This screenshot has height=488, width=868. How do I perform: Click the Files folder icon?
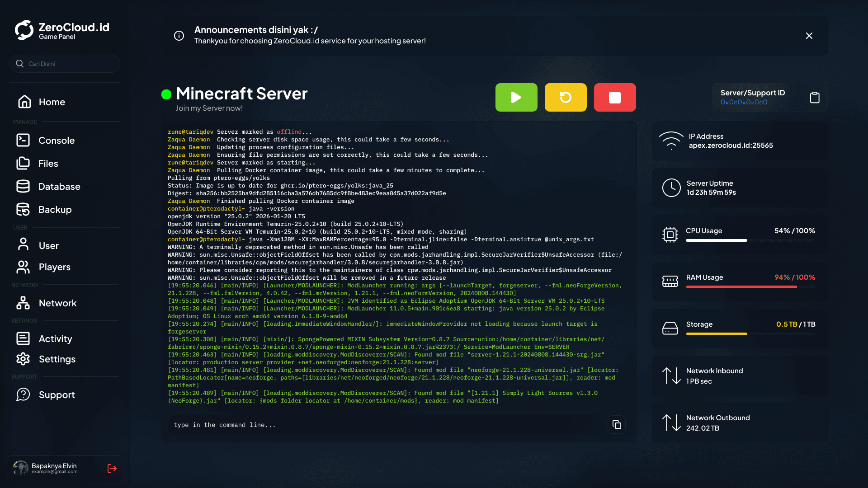click(x=23, y=163)
